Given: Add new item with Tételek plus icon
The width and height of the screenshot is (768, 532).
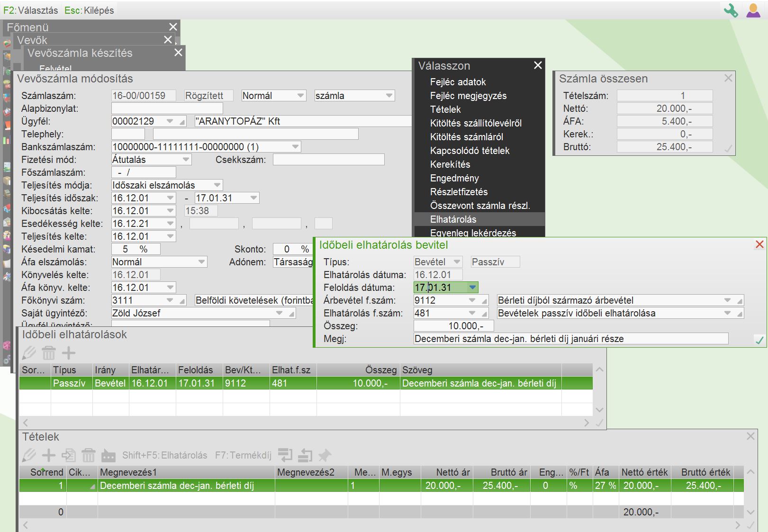Looking at the screenshot, I should (x=48, y=455).
